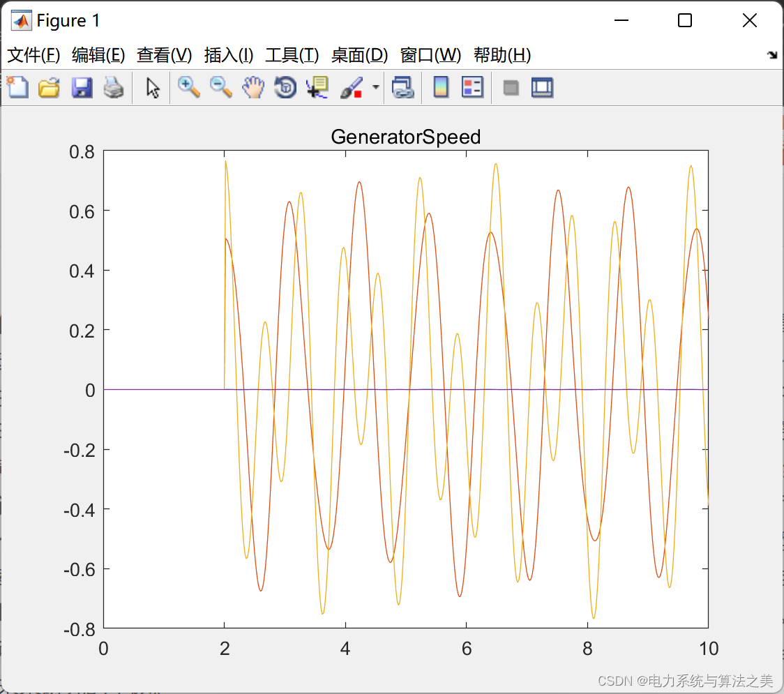Click the y-axis label 0.8
This screenshot has height=694, width=784.
click(x=82, y=151)
